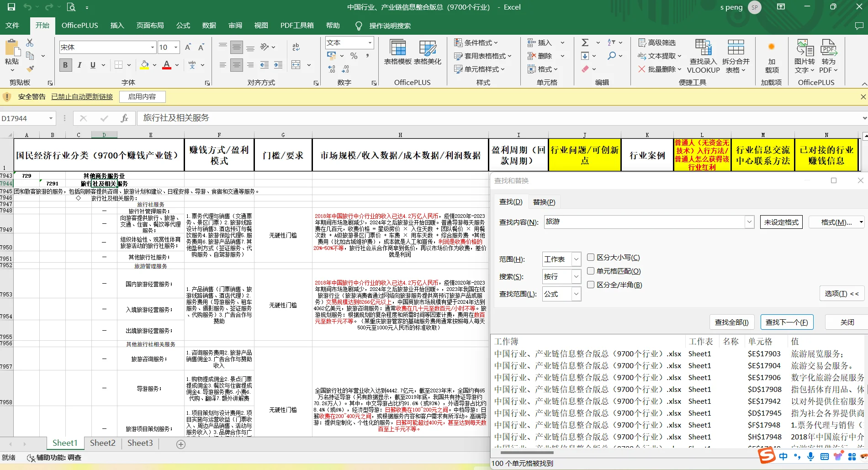Click the Sort and Filter icon
The image size is (868, 470).
tap(612, 42)
